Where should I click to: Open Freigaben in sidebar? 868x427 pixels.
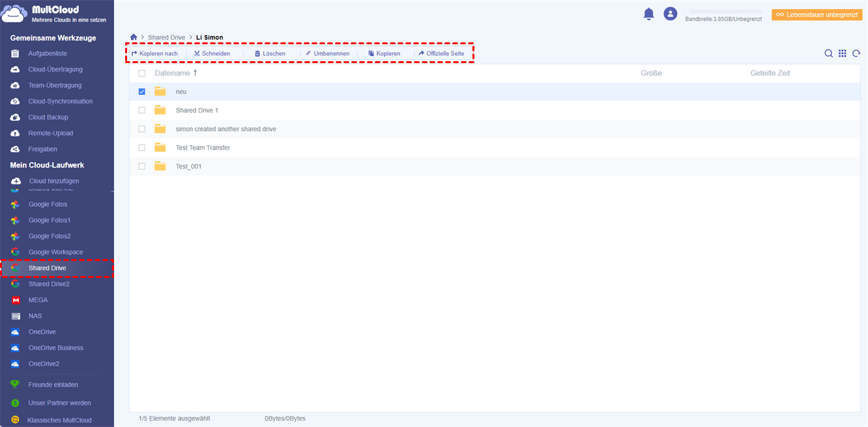[x=43, y=149]
